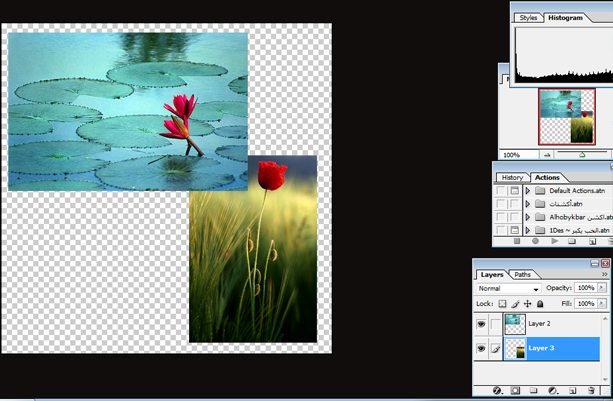Select the Layer 2 thumbnail
Viewport: 613px width, 401px height.
click(x=515, y=323)
